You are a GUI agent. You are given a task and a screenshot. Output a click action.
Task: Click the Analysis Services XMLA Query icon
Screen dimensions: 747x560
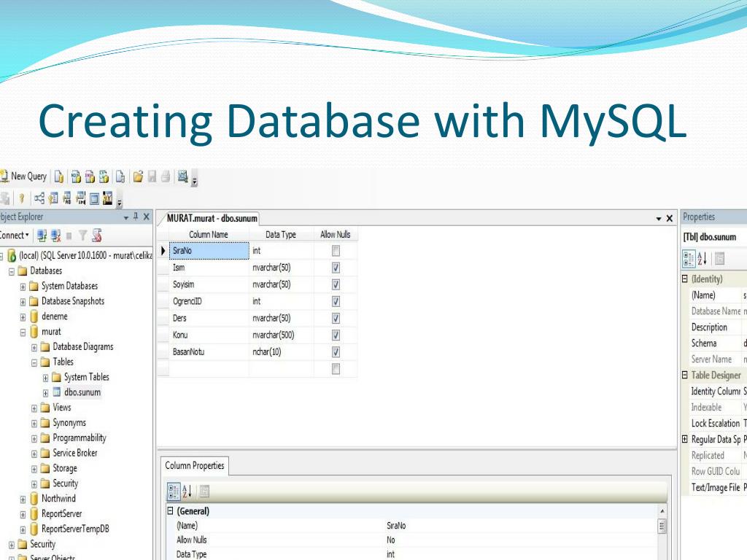coord(104,176)
